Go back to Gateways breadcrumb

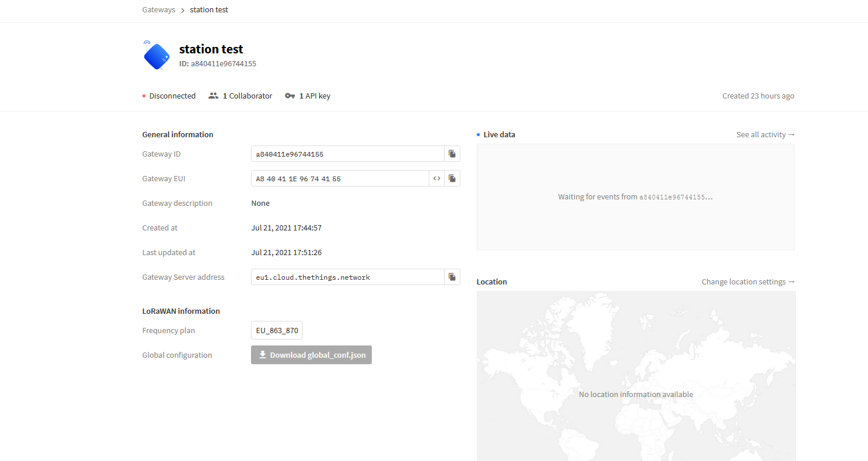tap(159, 10)
